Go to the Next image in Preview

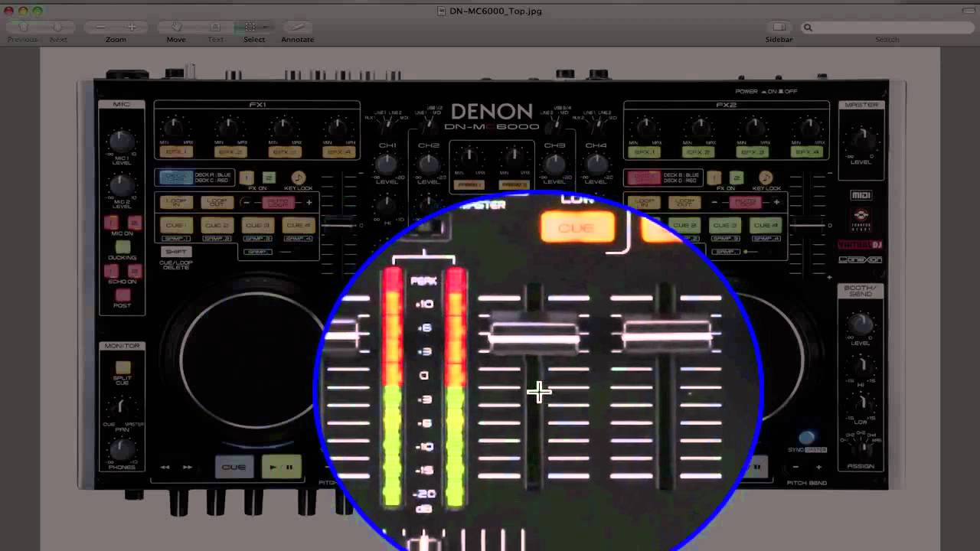click(x=58, y=27)
